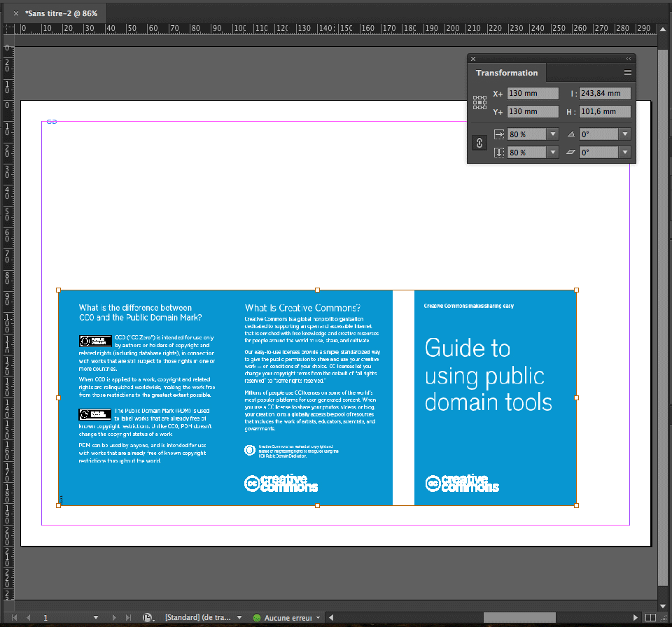Select the Sans titre-2 document tab
This screenshot has height=627, width=672.
pyautogui.click(x=61, y=14)
